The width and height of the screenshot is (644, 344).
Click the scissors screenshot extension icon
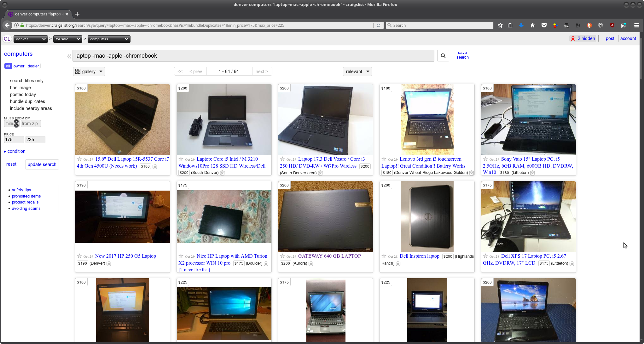[x=623, y=25]
